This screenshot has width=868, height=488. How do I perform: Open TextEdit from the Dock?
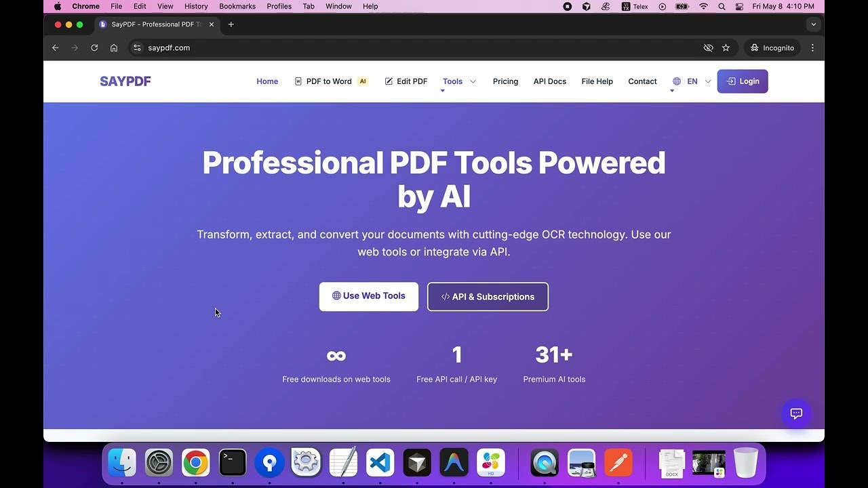[343, 463]
